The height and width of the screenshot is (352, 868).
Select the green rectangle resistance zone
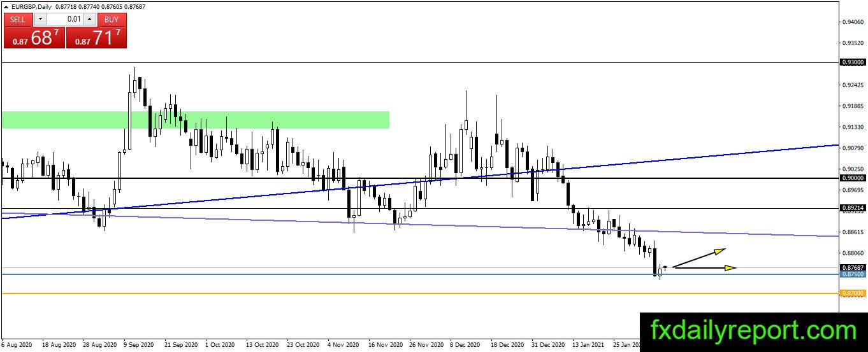pyautogui.click(x=195, y=120)
